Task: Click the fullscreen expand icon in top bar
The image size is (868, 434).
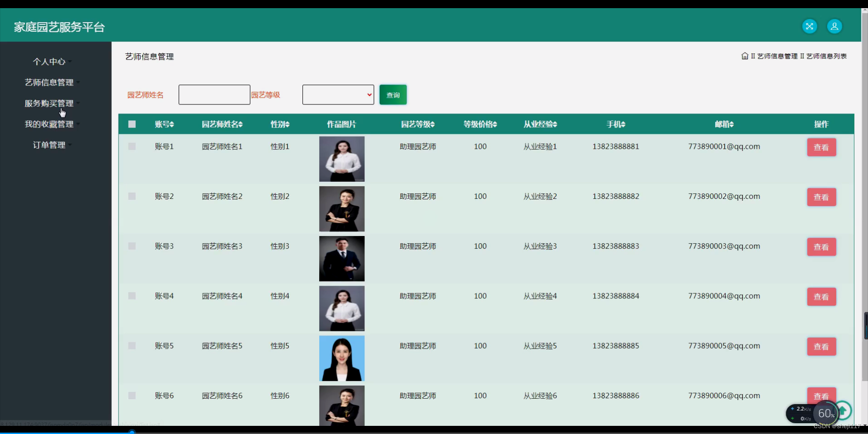Action: [x=809, y=26]
